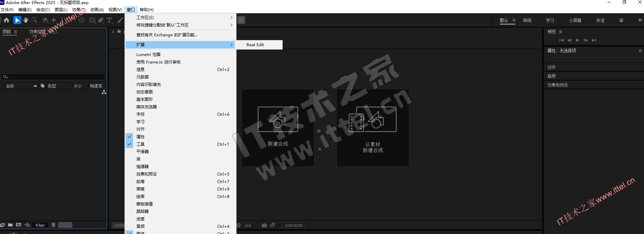644x234 pixels.
Task: Select the Pen tool
Action: 101,20
